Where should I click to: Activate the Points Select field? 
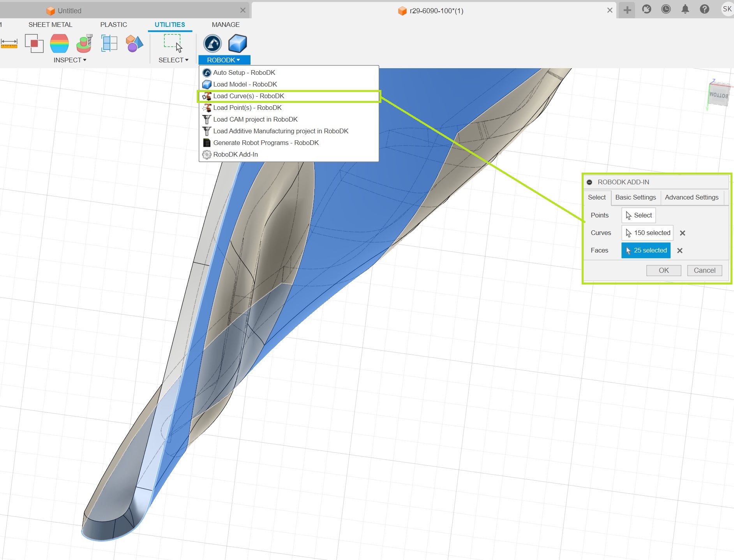coord(639,215)
